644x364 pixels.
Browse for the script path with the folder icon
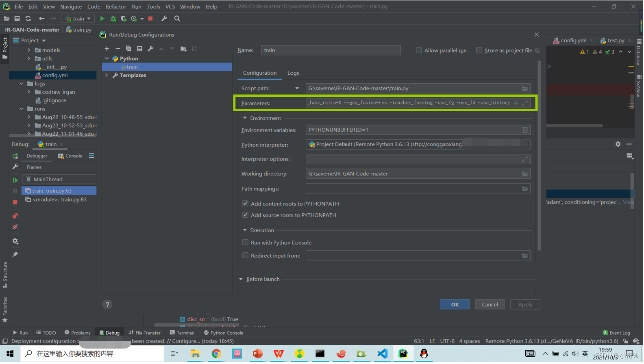pos(525,89)
